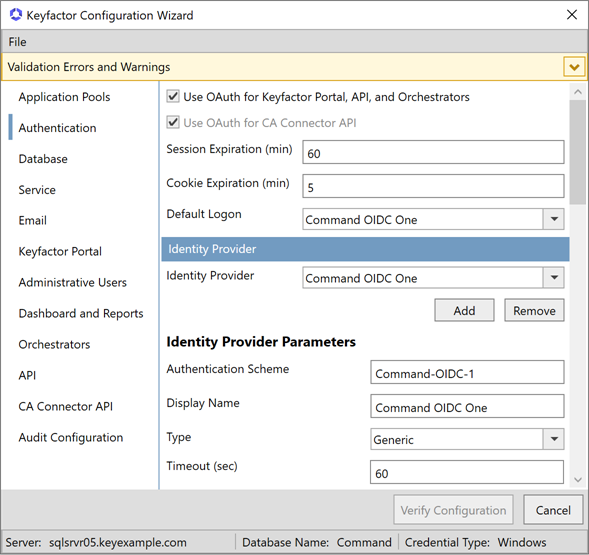
Task: Click the Identity Provider combo box value
Action: 423,278
